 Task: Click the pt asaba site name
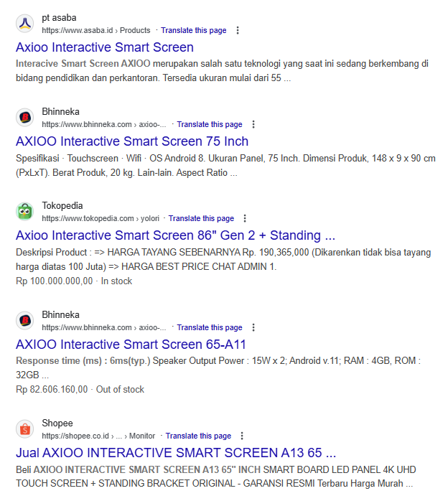pos(59,18)
